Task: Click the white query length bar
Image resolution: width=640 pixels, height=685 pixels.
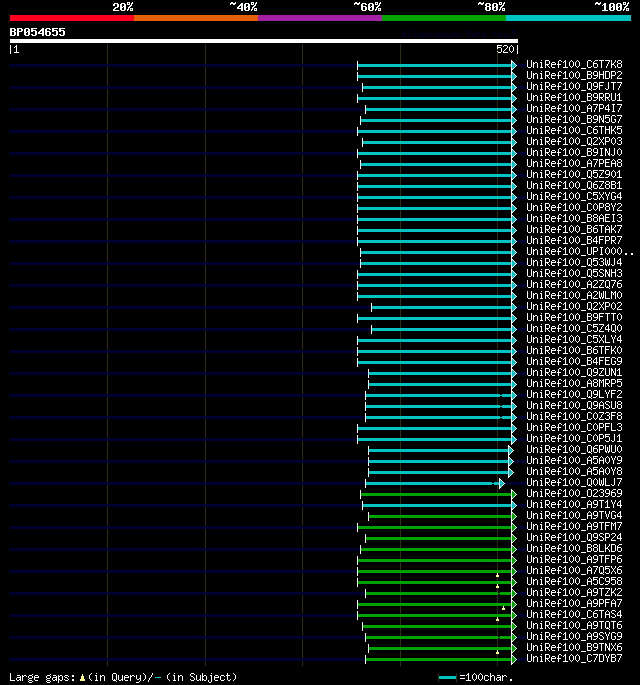Action: pyautogui.click(x=264, y=41)
